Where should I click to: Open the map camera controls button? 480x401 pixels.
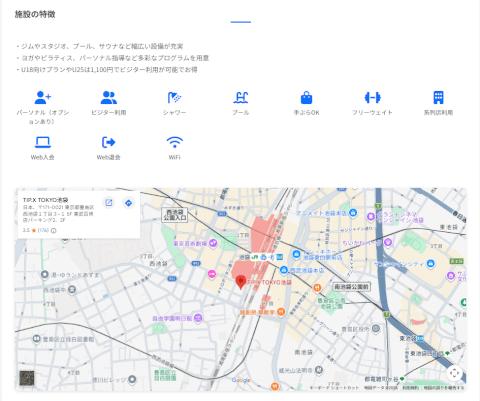coord(454,373)
